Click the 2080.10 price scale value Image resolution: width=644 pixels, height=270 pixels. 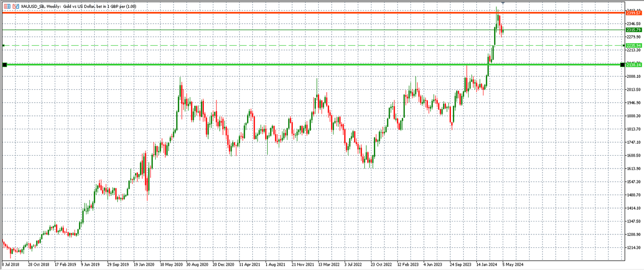coord(634,76)
